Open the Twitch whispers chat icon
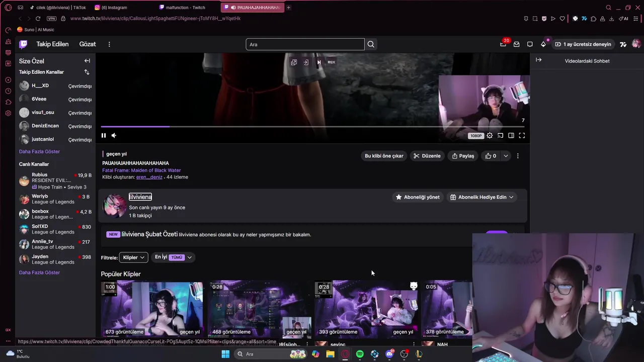The width and height of the screenshot is (644, 362). click(x=530, y=44)
